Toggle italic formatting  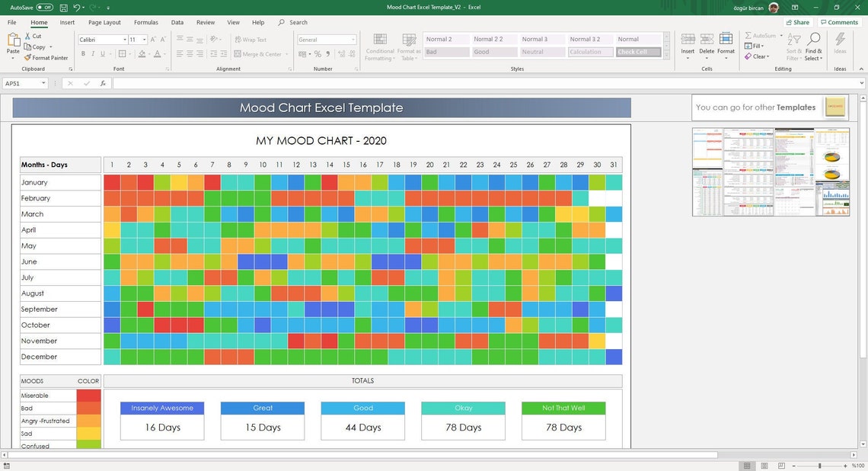tap(93, 54)
